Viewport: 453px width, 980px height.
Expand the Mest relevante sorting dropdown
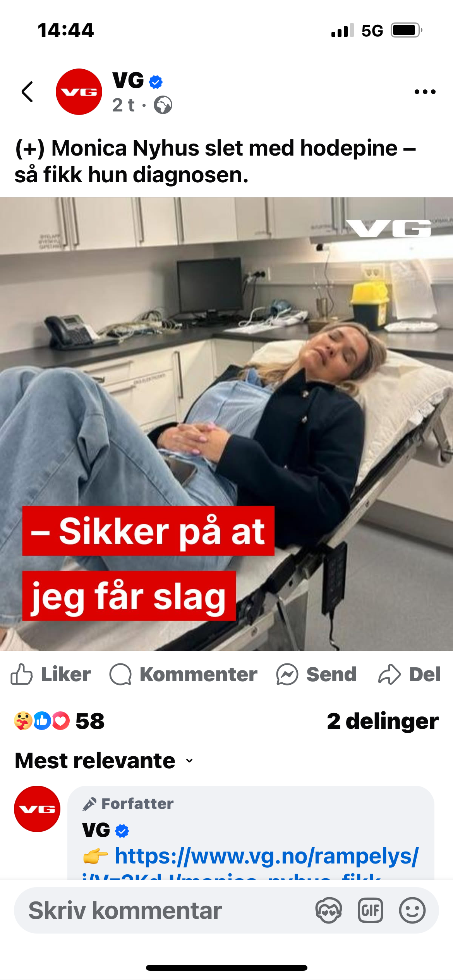104,761
